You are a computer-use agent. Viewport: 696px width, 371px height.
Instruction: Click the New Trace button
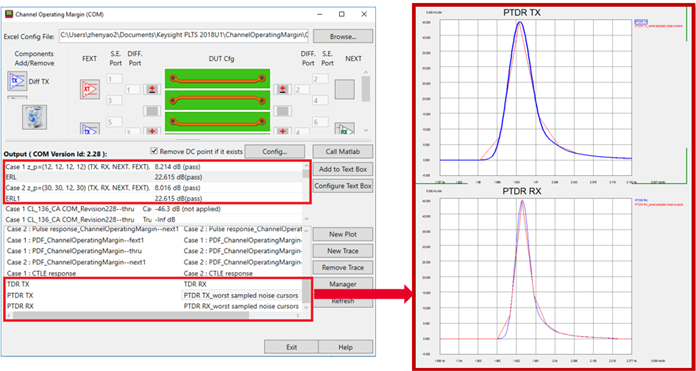pos(342,251)
